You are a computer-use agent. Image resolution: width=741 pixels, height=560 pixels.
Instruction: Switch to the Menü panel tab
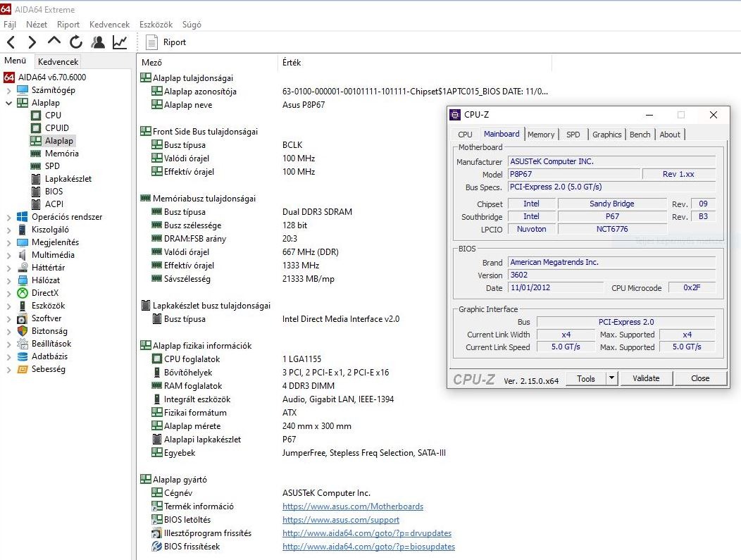tap(15, 61)
